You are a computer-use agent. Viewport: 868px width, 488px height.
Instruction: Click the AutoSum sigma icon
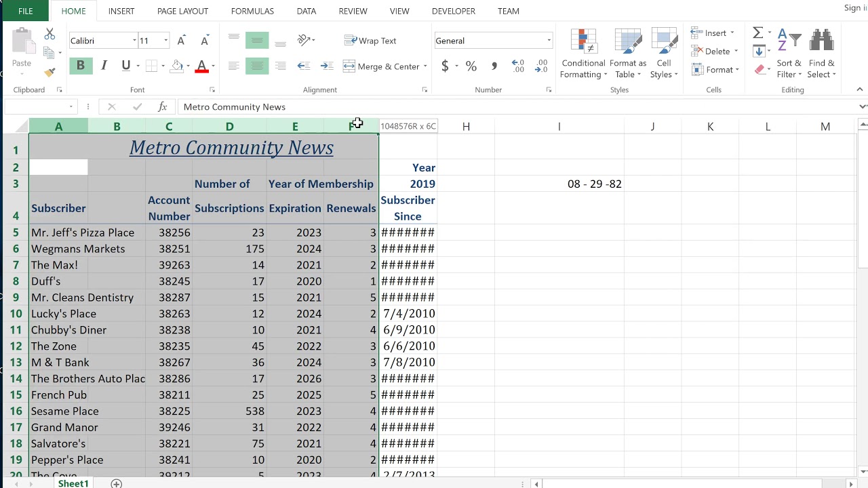[758, 33]
